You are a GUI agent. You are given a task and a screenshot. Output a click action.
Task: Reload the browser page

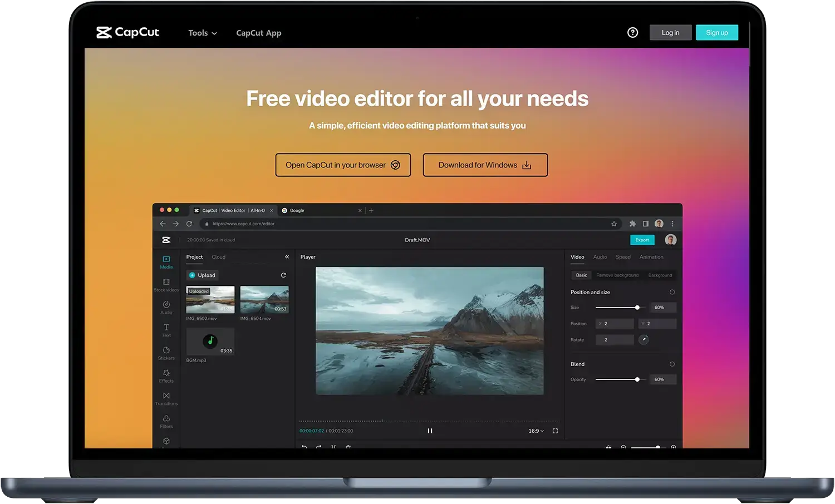(x=189, y=224)
